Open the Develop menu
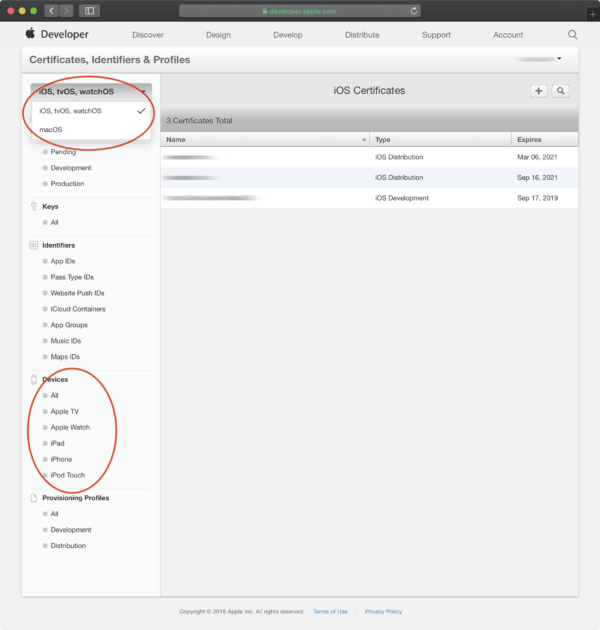The width and height of the screenshot is (600, 630). [288, 35]
